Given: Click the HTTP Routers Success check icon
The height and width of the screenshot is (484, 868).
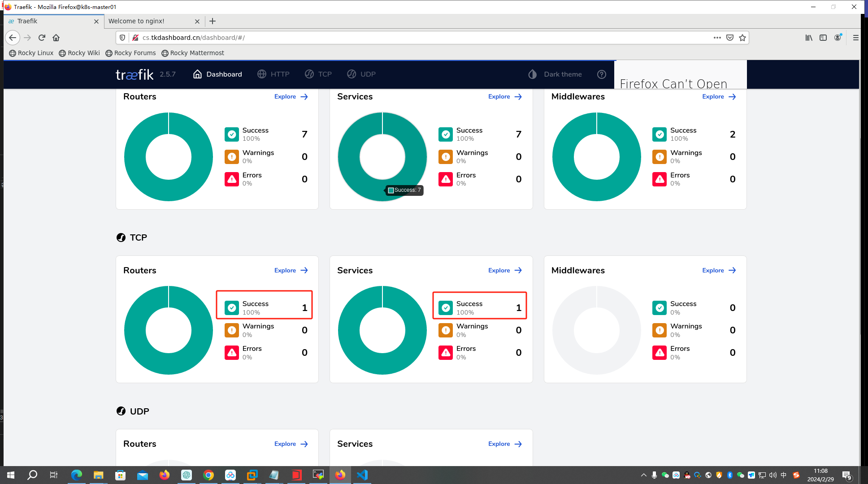Looking at the screenshot, I should 232,134.
